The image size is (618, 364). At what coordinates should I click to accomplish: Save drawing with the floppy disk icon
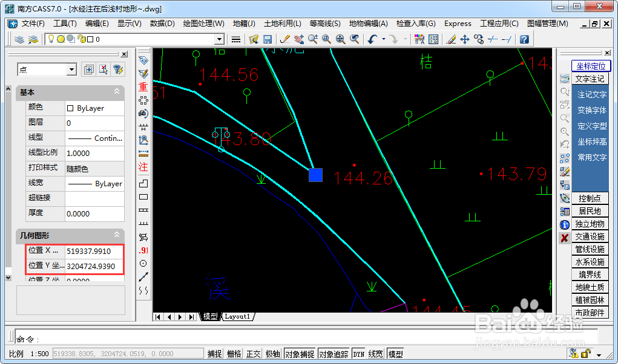pyautogui.click(x=268, y=39)
